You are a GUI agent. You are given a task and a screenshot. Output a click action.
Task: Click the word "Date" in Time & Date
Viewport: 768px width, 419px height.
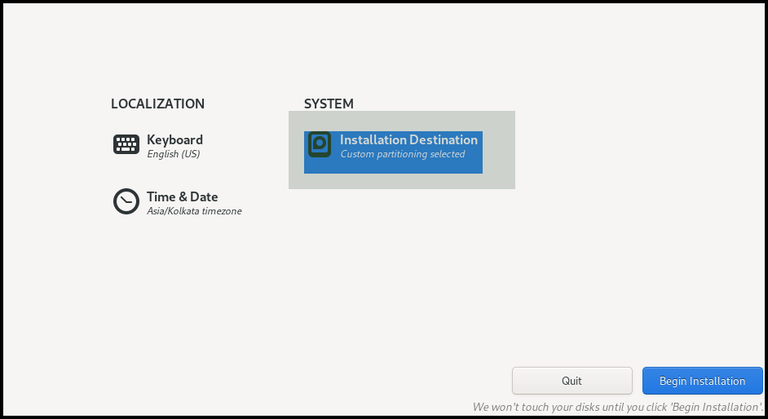click(x=203, y=197)
